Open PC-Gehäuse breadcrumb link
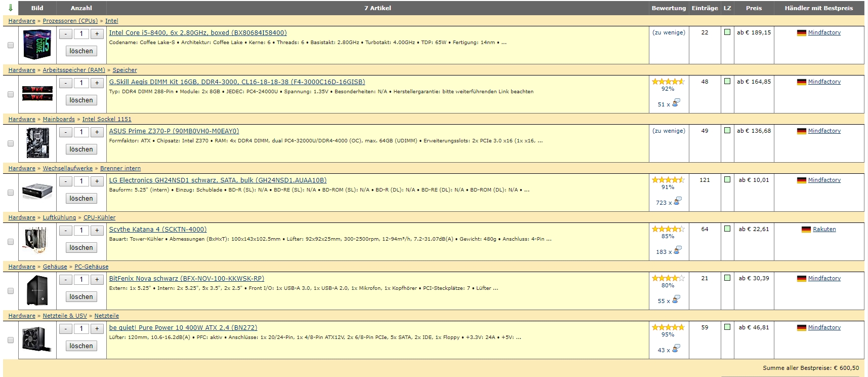This screenshot has height=377, width=868. tap(92, 267)
